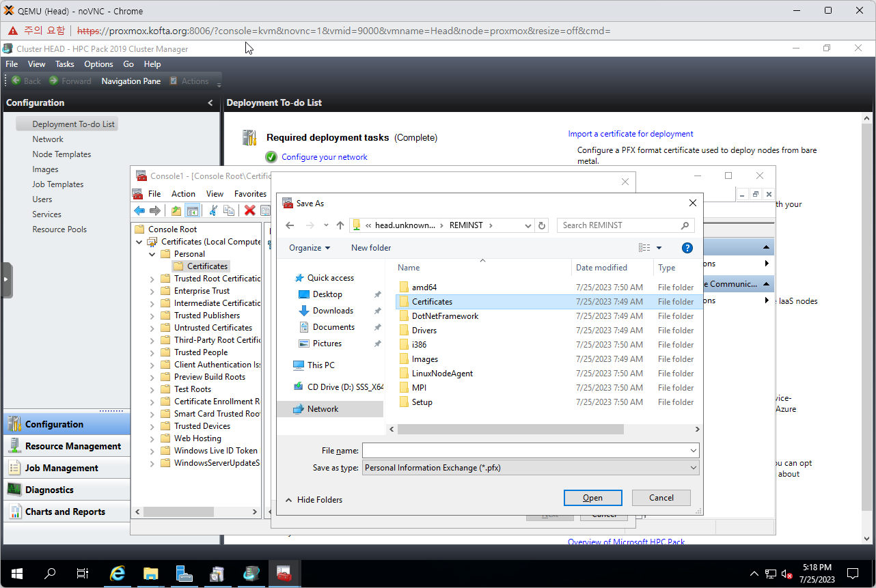Open the Save as type dropdown
Image resolution: width=876 pixels, height=588 pixels.
pyautogui.click(x=530, y=468)
